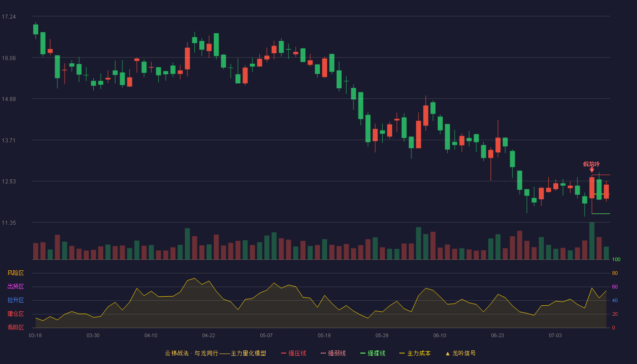This screenshot has width=637, height=364.
Task: Click the 17.24 price axis label
Action: click(x=9, y=17)
